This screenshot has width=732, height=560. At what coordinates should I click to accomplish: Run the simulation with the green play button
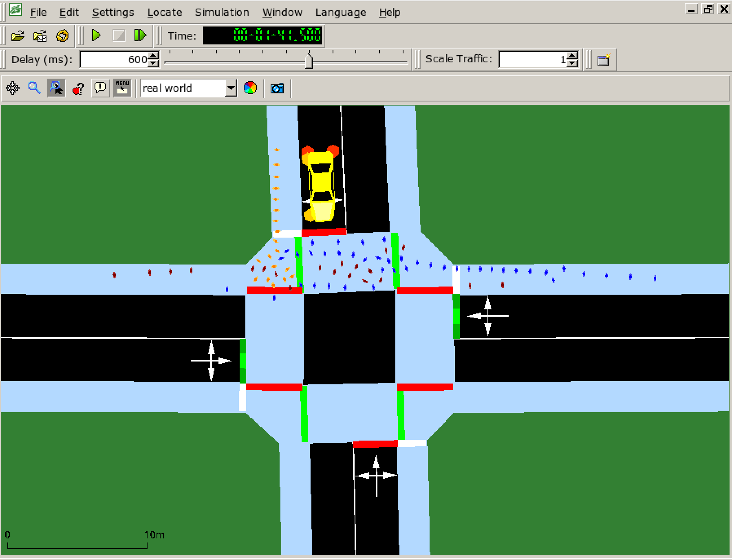click(96, 35)
